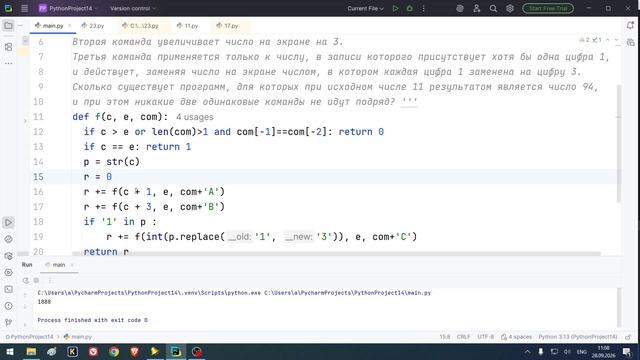Open the Code With Me user icon
Screen dimensions: 640x360
click(x=477, y=8)
